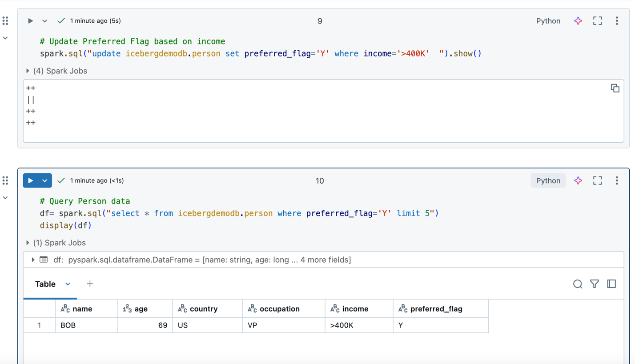
Task: Search the results table
Action: (577, 284)
